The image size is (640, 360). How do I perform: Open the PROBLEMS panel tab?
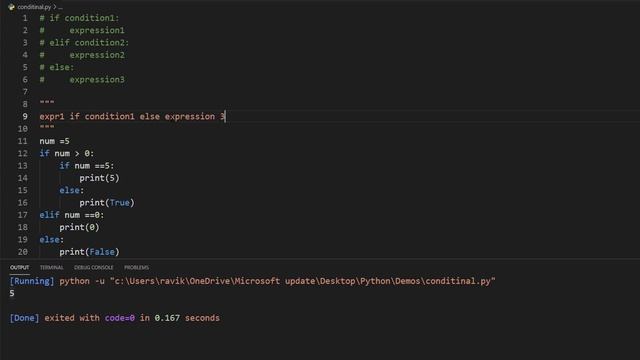136,267
